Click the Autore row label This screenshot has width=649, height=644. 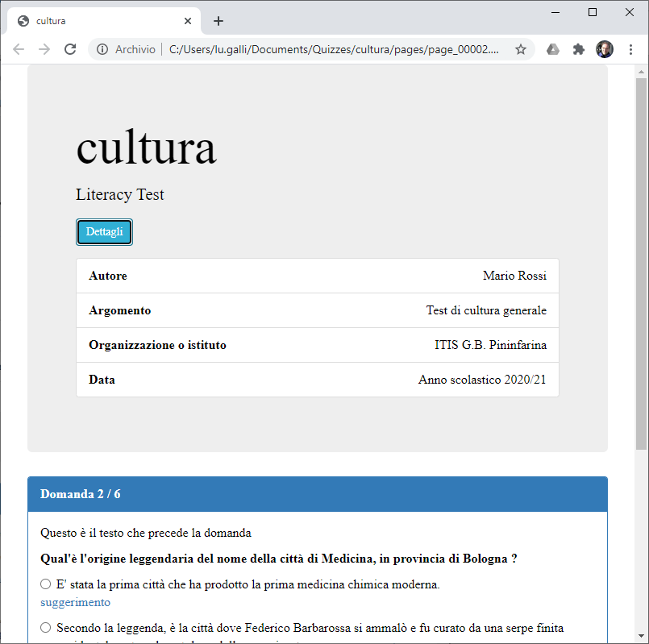coord(108,276)
